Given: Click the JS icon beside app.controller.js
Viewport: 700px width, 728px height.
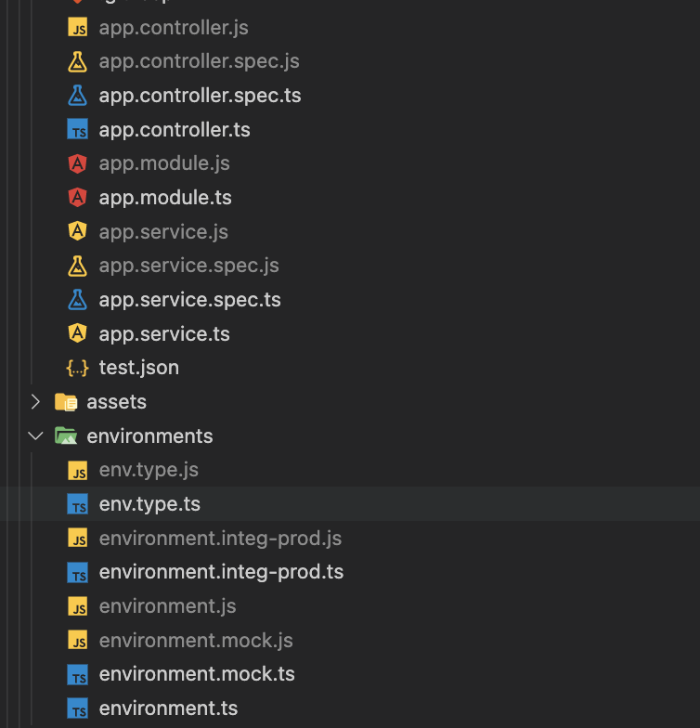Looking at the screenshot, I should click(x=78, y=28).
